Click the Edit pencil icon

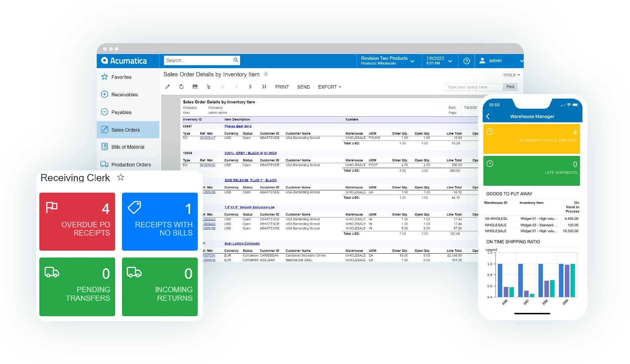[169, 87]
